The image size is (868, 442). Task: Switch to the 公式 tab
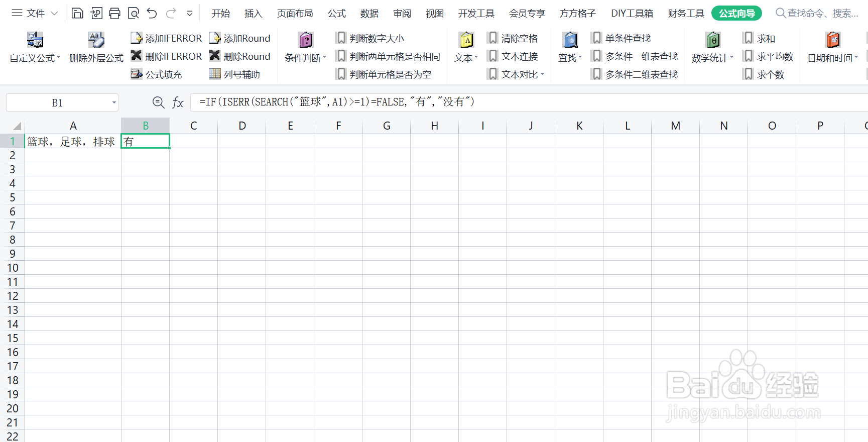click(337, 14)
